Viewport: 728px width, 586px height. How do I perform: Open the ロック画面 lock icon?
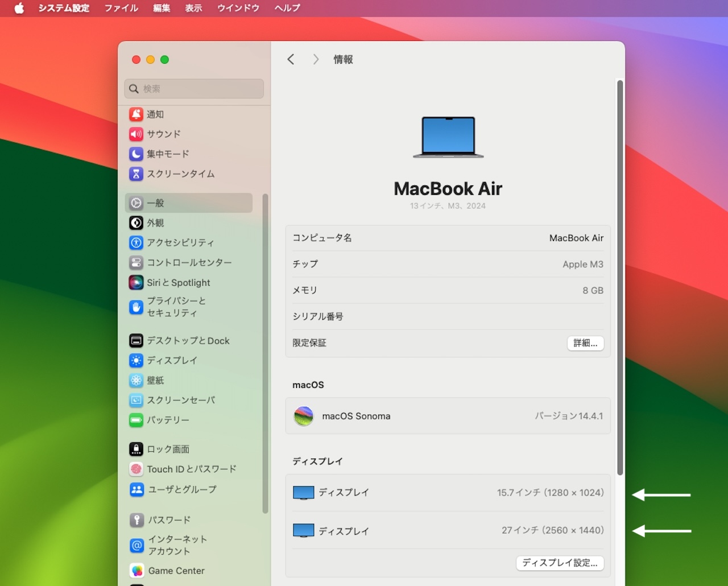136,449
